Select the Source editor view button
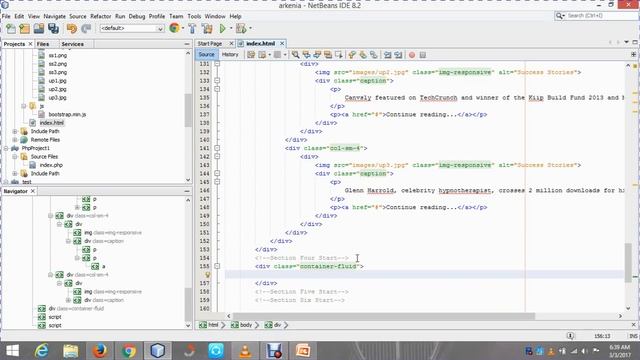 tap(206, 54)
